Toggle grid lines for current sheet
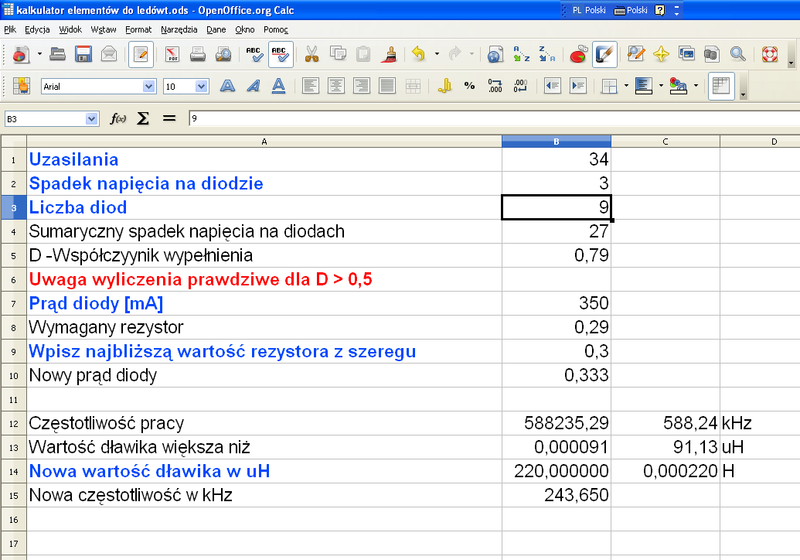This screenshot has height=560, width=800. 721,86
